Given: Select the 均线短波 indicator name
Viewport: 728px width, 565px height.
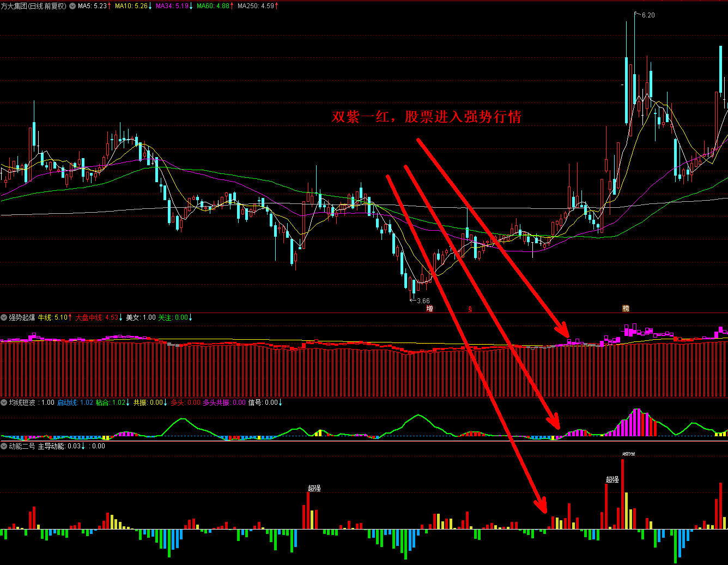Looking at the screenshot, I should tap(22, 402).
